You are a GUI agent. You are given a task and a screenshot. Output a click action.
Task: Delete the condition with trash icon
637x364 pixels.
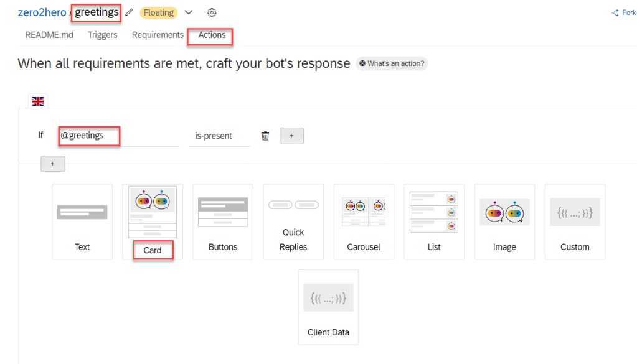click(265, 136)
